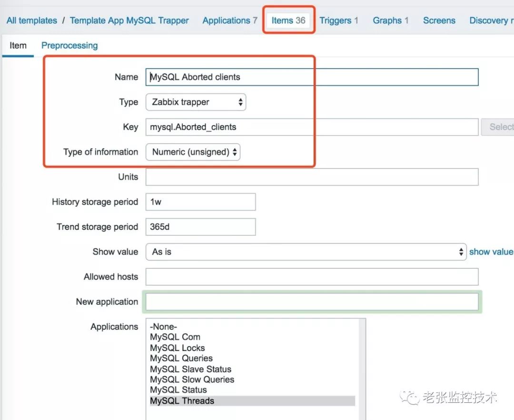Open the All templates breadcrumb link
This screenshot has height=420, width=514.
pyautogui.click(x=31, y=20)
